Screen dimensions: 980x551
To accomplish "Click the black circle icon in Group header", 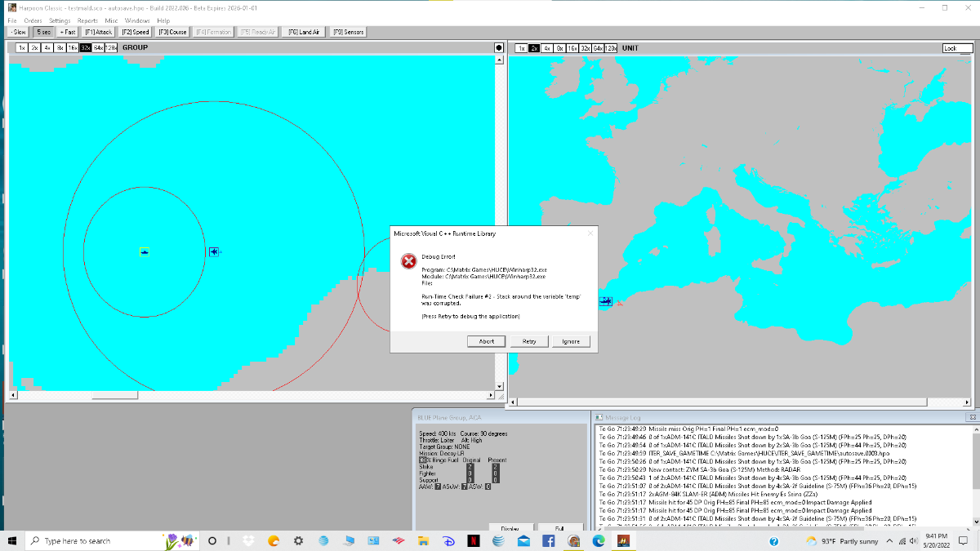I will pyautogui.click(x=499, y=47).
